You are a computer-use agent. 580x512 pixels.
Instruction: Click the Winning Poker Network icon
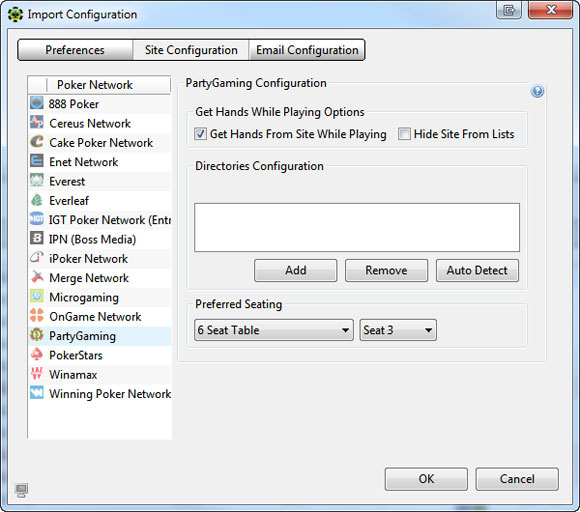[x=37, y=393]
